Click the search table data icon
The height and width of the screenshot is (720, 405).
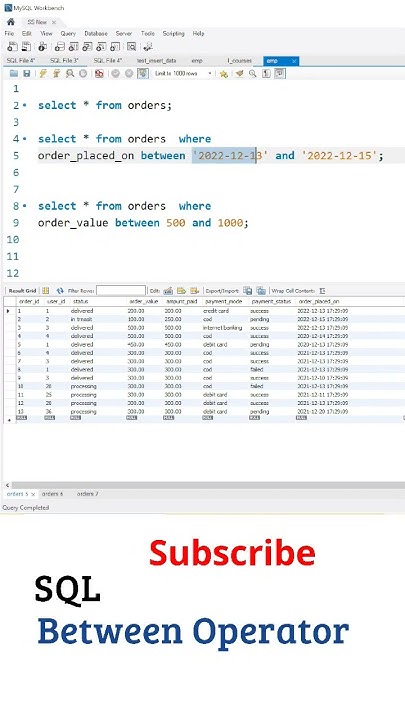coord(132,46)
